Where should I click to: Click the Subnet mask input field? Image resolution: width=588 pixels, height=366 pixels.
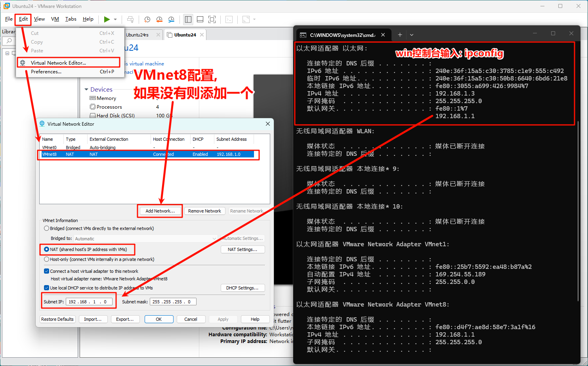[x=173, y=302]
